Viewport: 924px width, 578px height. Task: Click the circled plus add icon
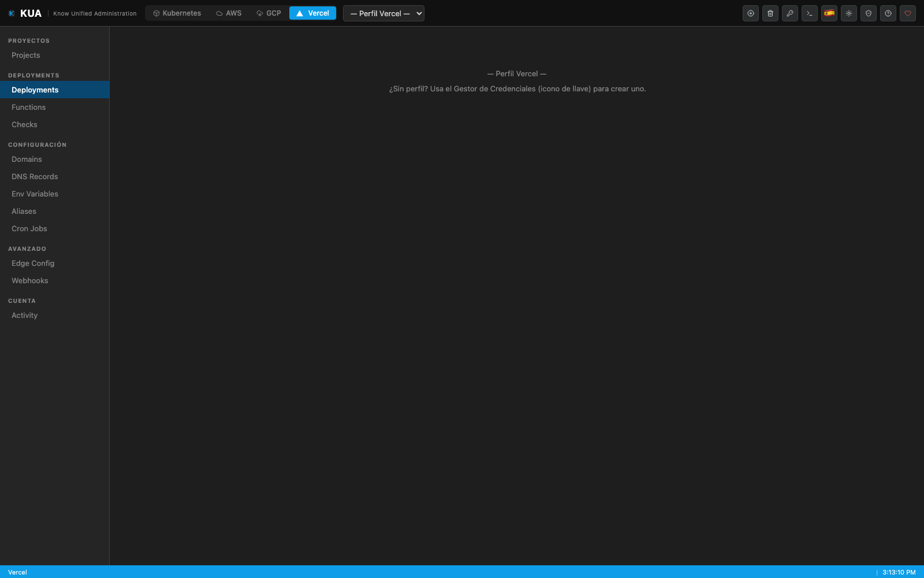751,13
